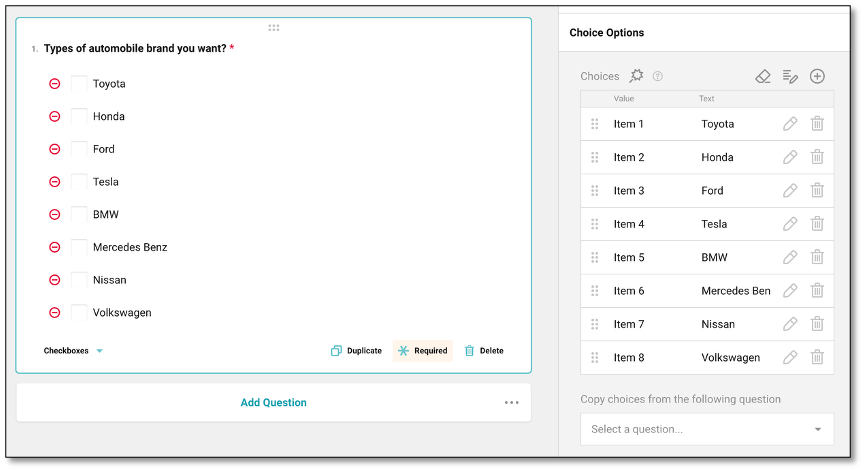Delete Item 1 Toyota with trash icon
The image size is (864, 470).
(x=817, y=124)
